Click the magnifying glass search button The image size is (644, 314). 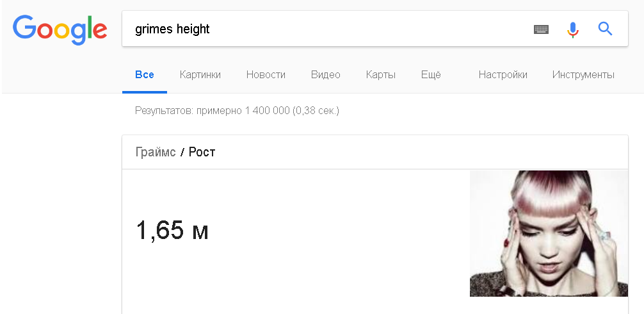[605, 29]
